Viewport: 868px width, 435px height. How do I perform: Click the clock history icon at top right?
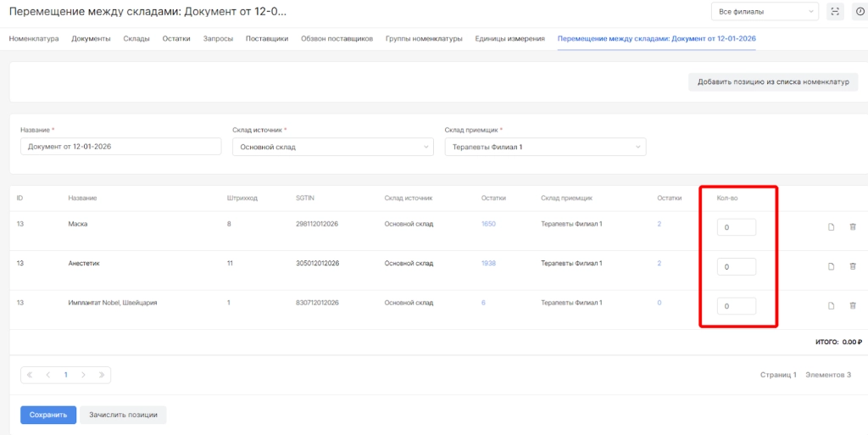(860, 11)
